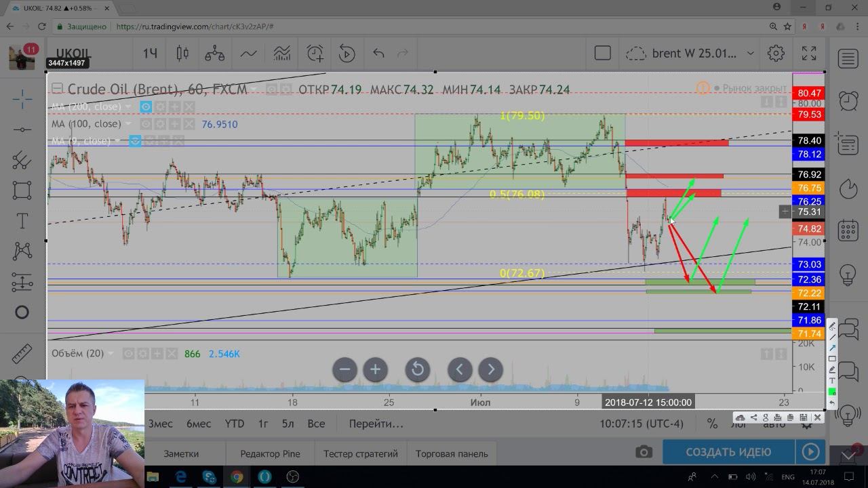Expand the MA (200, close) dropdown arrow
The image size is (868, 488).
point(127,106)
